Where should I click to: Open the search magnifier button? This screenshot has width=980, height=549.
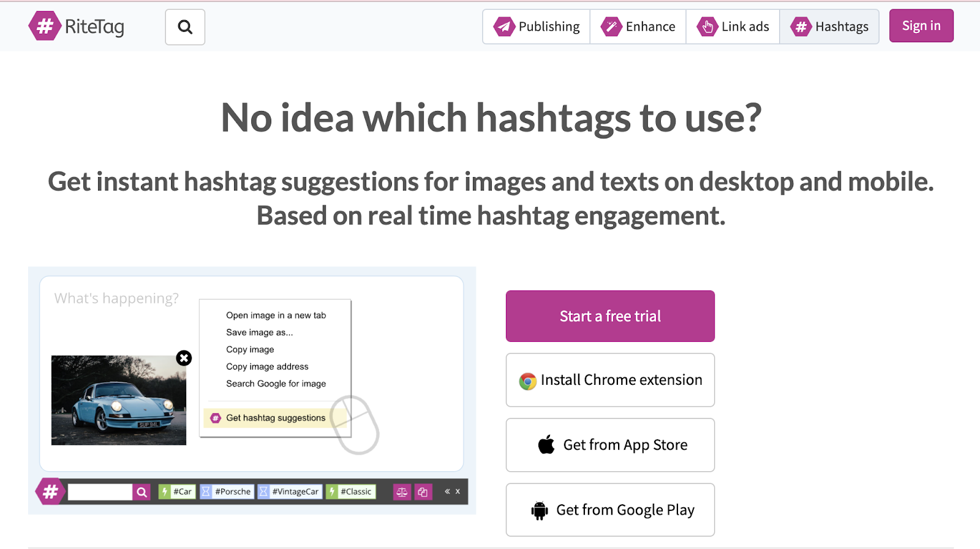pos(185,27)
